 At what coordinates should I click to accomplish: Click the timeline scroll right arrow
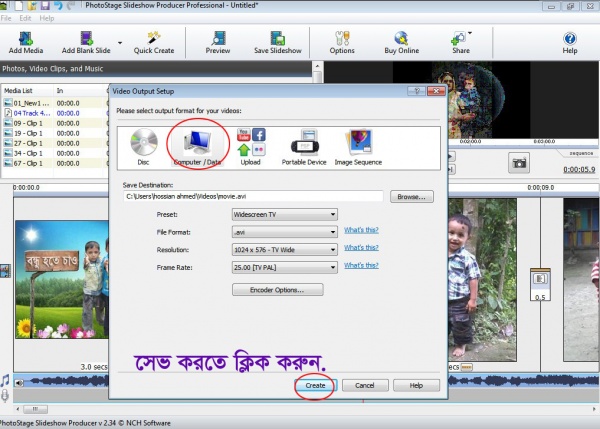(x=594, y=409)
